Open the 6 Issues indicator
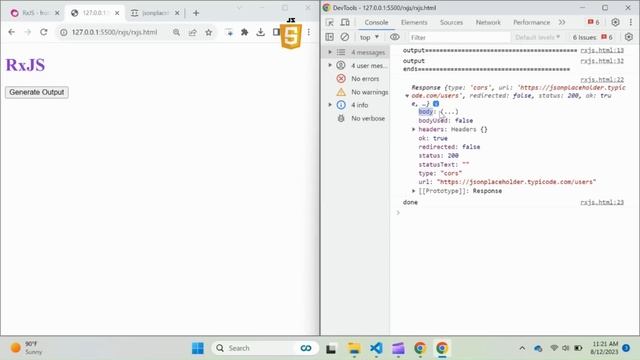This screenshot has width=640, height=360. click(593, 37)
